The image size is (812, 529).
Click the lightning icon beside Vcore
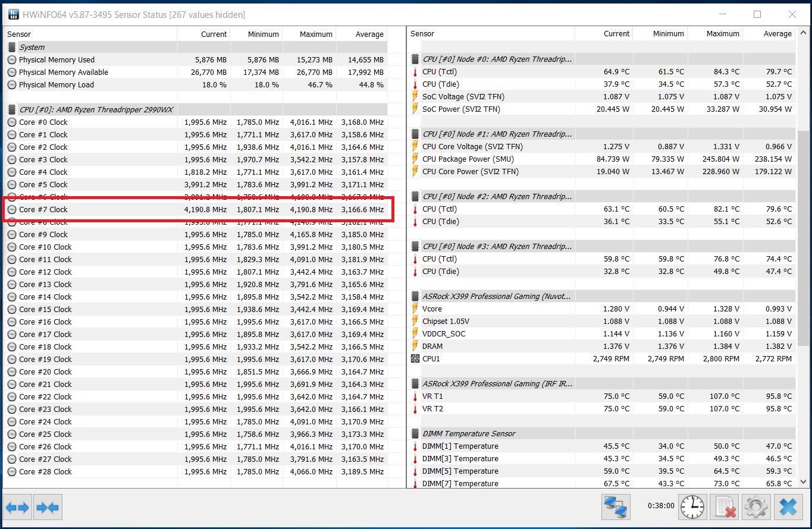point(415,308)
